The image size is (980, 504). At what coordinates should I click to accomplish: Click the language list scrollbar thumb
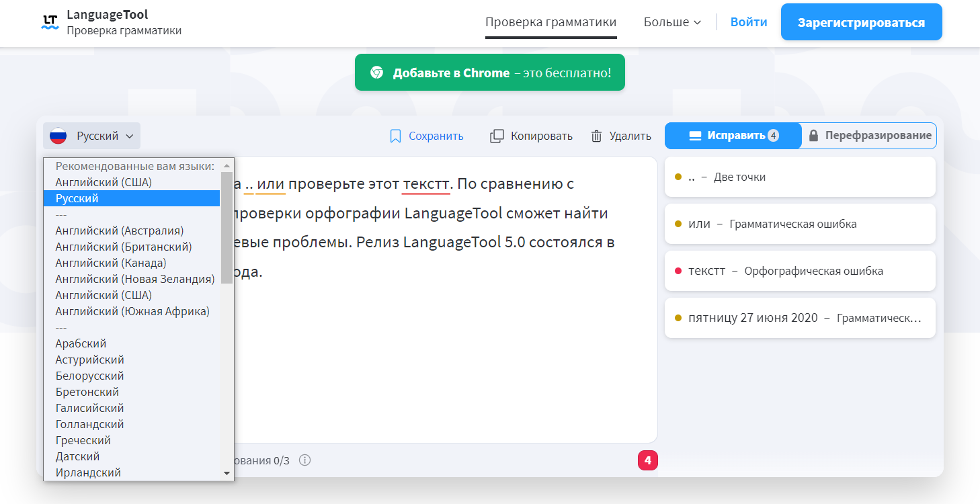tap(227, 227)
